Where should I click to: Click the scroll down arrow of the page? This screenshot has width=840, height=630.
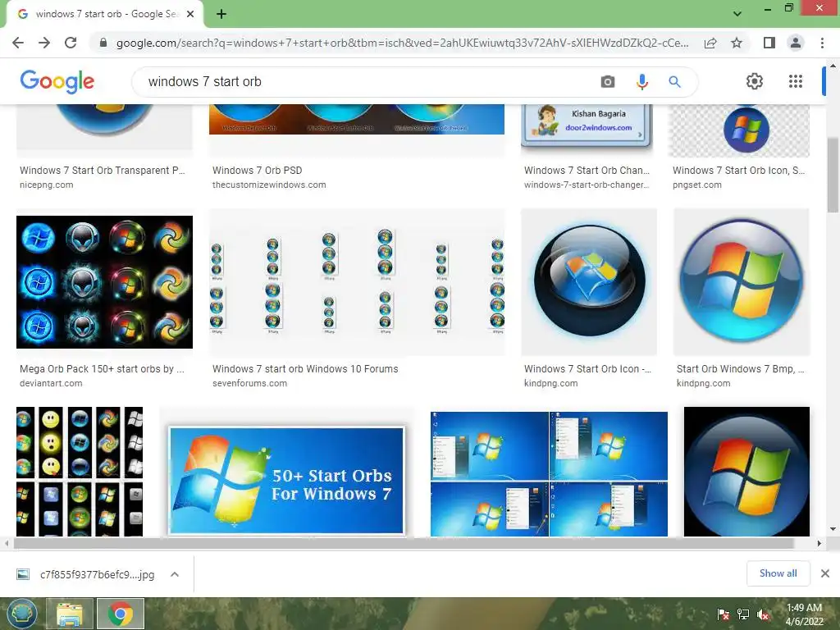tap(833, 529)
